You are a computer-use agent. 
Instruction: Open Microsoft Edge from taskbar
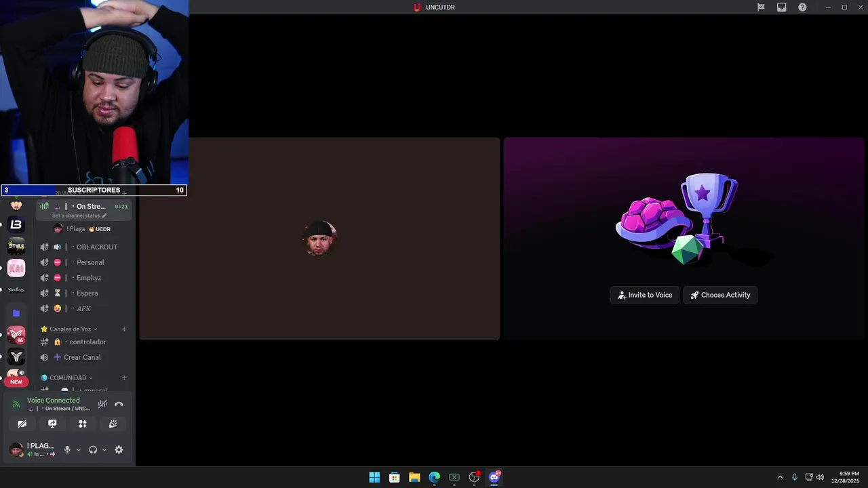(434, 477)
